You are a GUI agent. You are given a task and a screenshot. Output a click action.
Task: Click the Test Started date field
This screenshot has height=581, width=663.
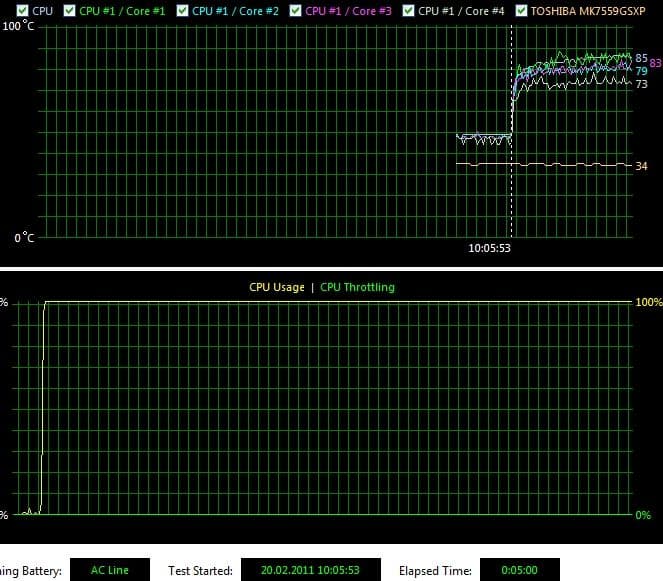(310, 570)
